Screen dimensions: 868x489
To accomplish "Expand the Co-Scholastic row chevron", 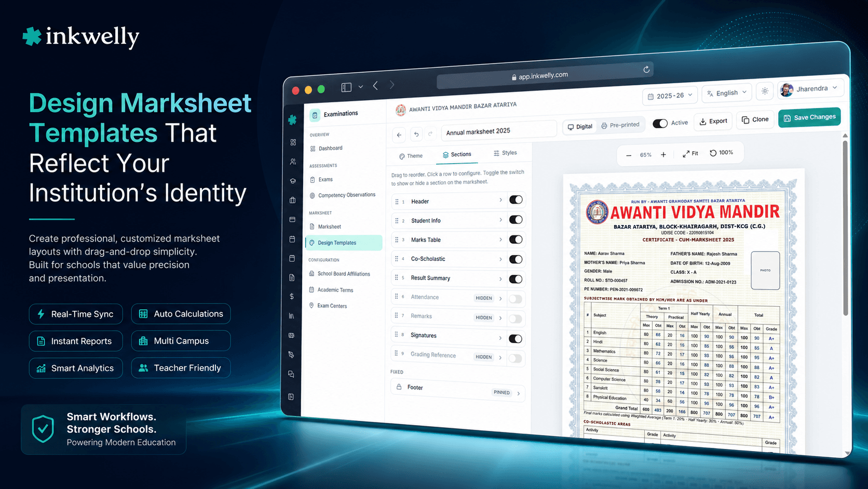I will click(500, 259).
